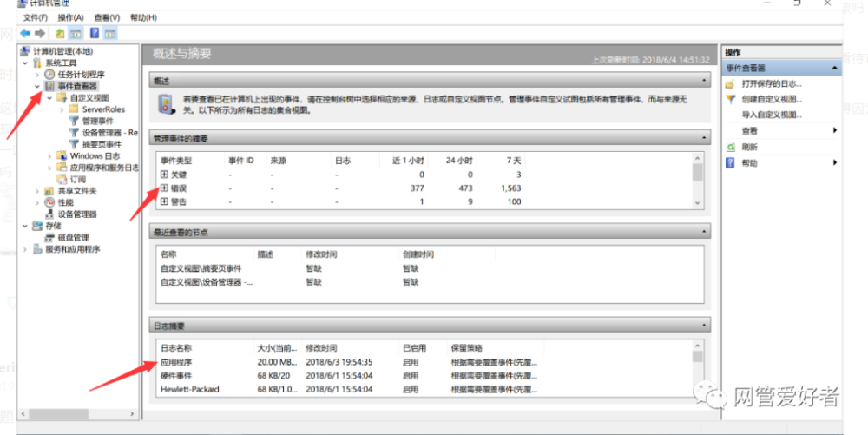Expand the 服务和应用程序 node
This screenshot has height=435, width=868.
click(x=25, y=249)
